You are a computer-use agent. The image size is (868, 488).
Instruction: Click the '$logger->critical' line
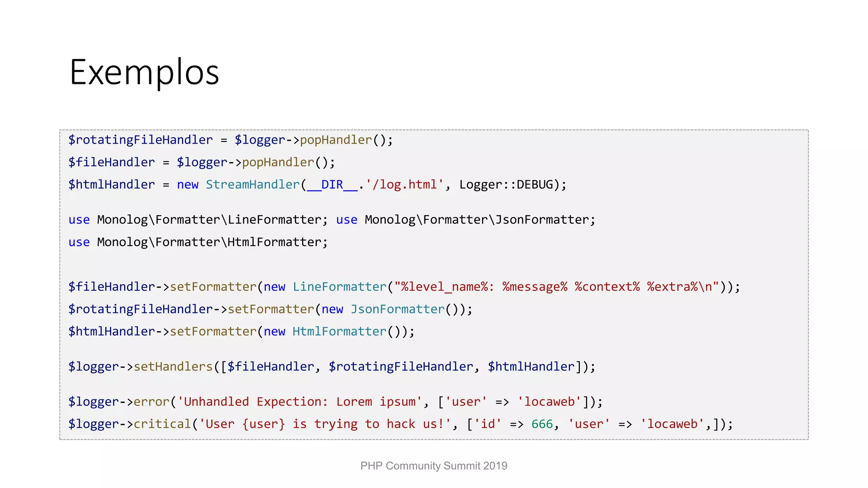pos(401,424)
